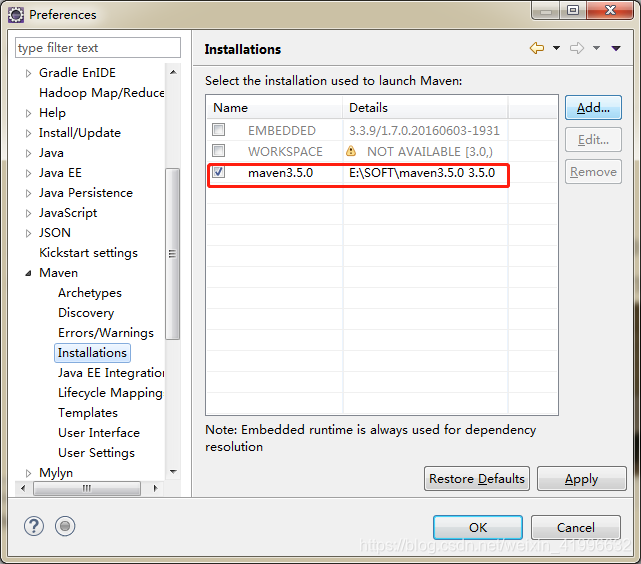Toggle the WORKSPACE installation checkbox

tap(219, 151)
